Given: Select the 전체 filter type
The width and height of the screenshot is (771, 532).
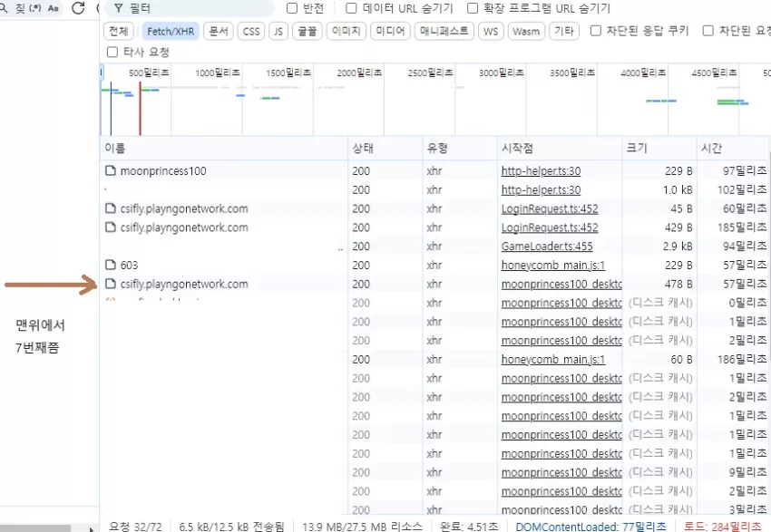Looking at the screenshot, I should pyautogui.click(x=119, y=32).
